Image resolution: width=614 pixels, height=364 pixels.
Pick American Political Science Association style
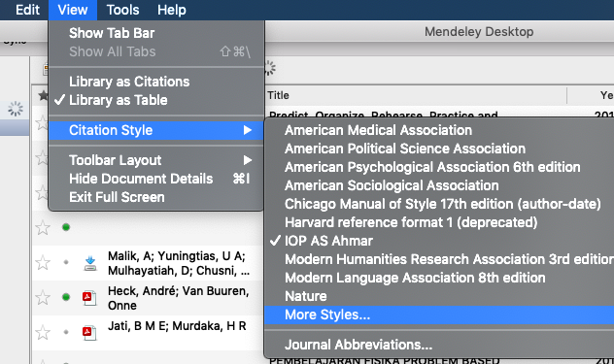439,149
